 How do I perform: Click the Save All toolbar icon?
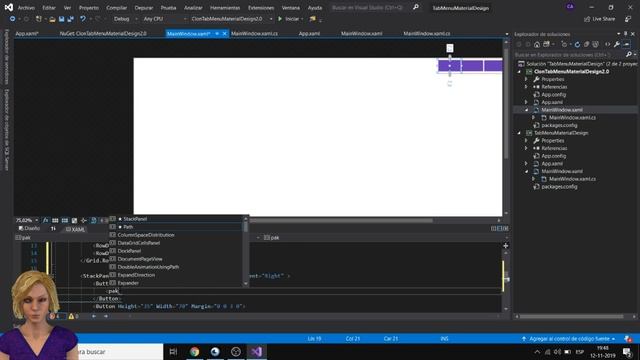tap(70, 19)
